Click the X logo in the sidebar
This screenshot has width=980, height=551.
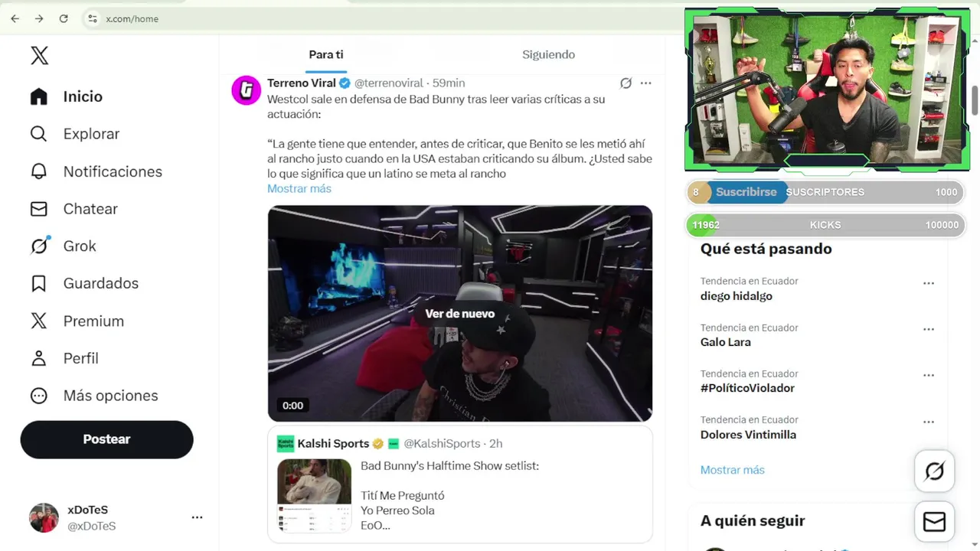tap(39, 55)
